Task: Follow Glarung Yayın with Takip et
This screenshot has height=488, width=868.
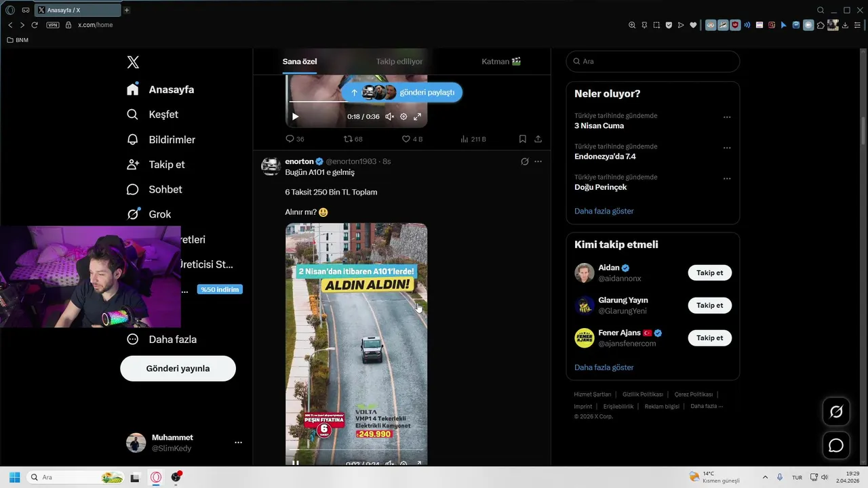Action: (x=709, y=306)
